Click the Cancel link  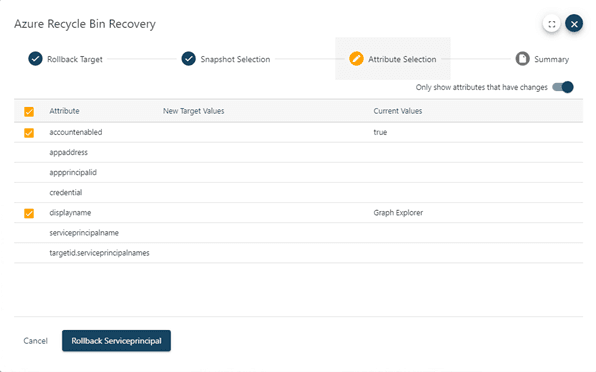click(x=35, y=341)
